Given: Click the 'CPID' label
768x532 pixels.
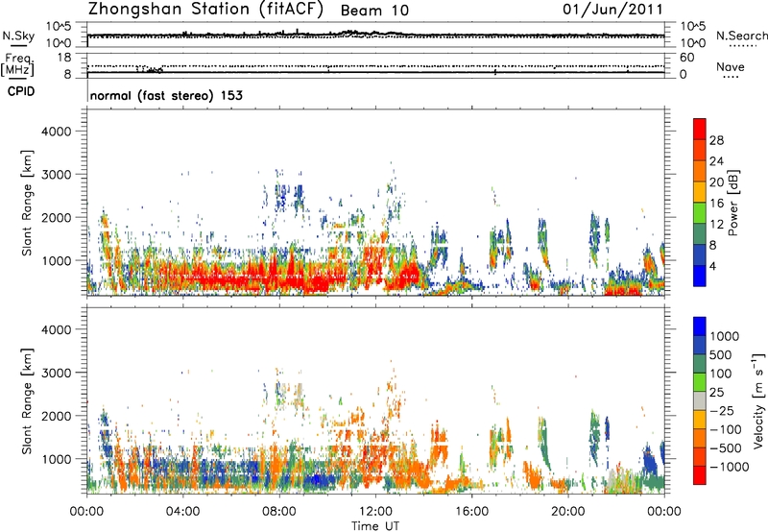Looking at the screenshot, I should (x=21, y=91).
